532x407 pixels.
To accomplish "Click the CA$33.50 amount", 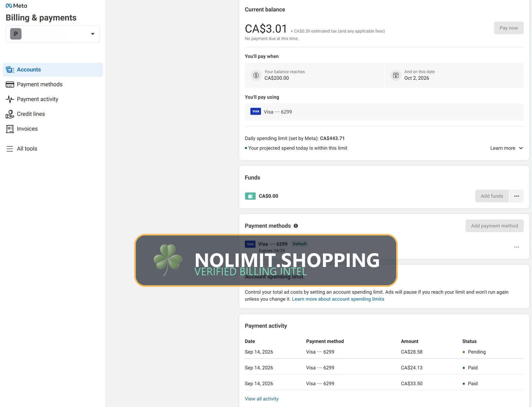I will (412, 384).
